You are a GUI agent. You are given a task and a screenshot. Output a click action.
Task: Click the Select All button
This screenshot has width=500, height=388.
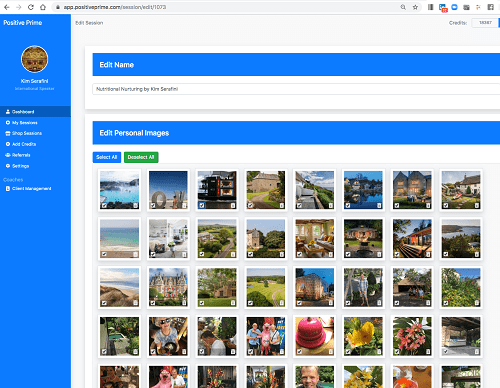point(107,157)
